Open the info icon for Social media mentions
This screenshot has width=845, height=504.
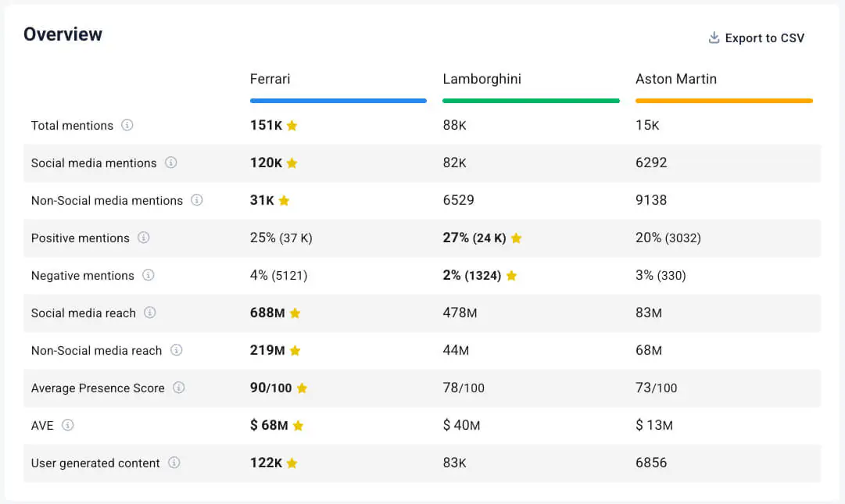(x=171, y=163)
